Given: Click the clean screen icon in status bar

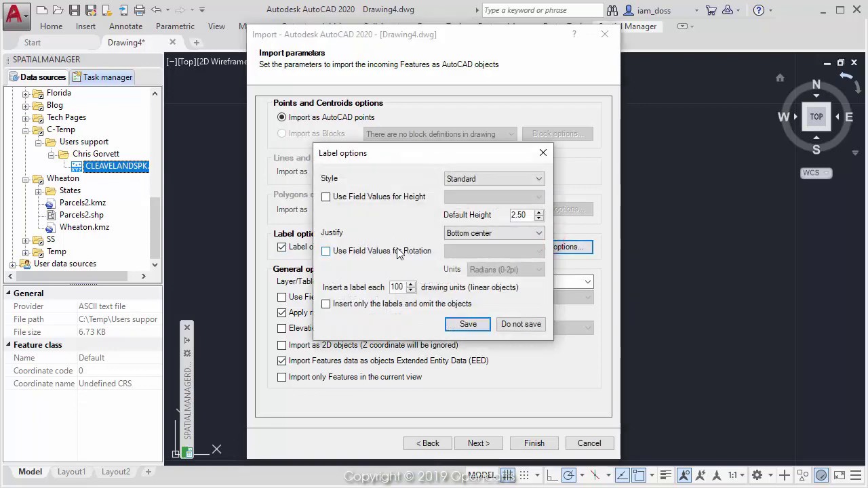Looking at the screenshot, I should 839,475.
